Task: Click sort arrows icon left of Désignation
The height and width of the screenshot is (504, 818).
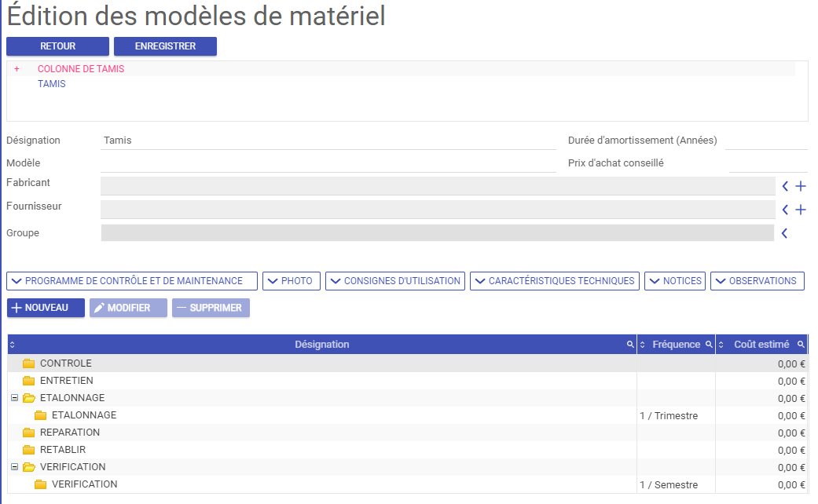Action: point(13,345)
